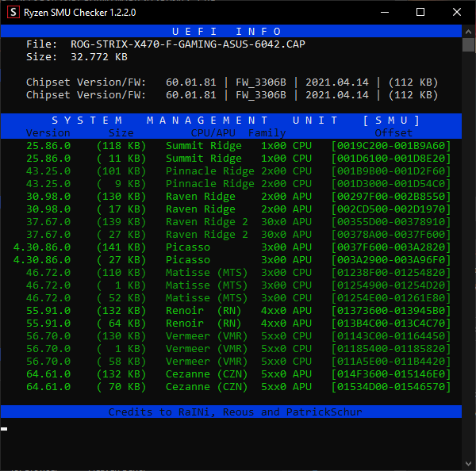Click the window title Ryzen SMU Checker 1.2.2.0
The width and height of the screenshot is (476, 471).
point(80,13)
